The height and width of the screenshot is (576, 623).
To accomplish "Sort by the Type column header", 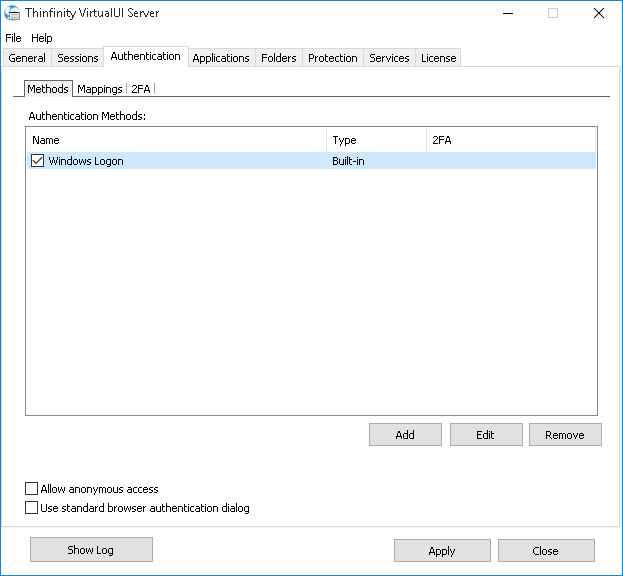I will (375, 140).
